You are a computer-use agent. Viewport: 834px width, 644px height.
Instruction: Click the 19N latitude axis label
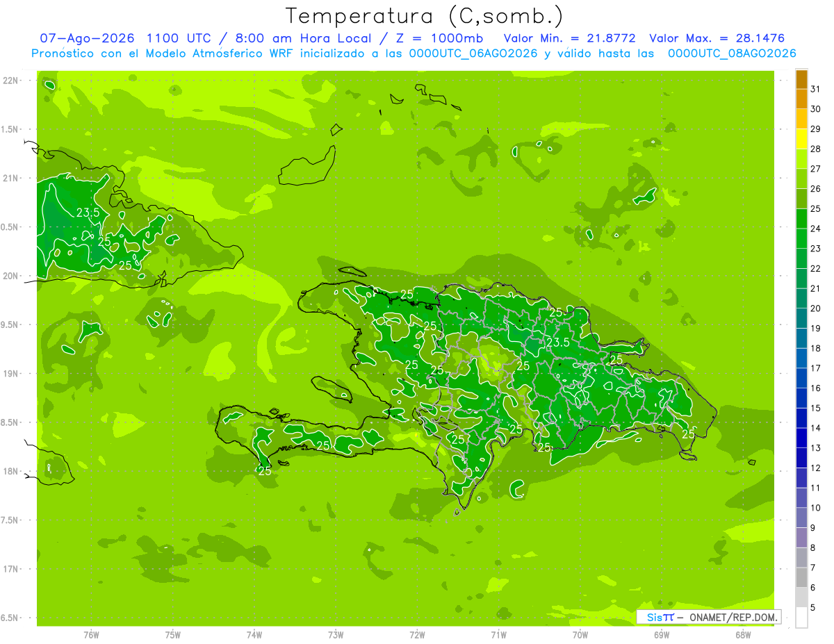tap(10, 374)
